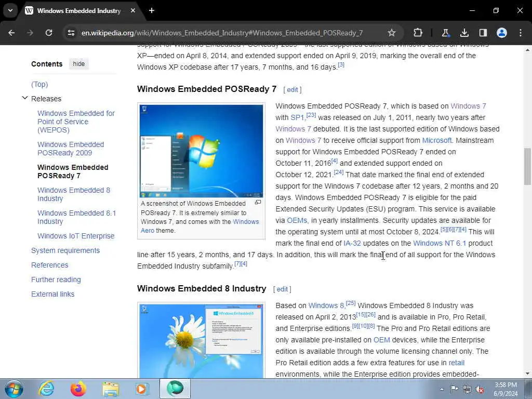Image resolution: width=532 pixels, height=399 pixels.
Task: Open the Downloads icon in toolbar
Action: click(x=464, y=33)
